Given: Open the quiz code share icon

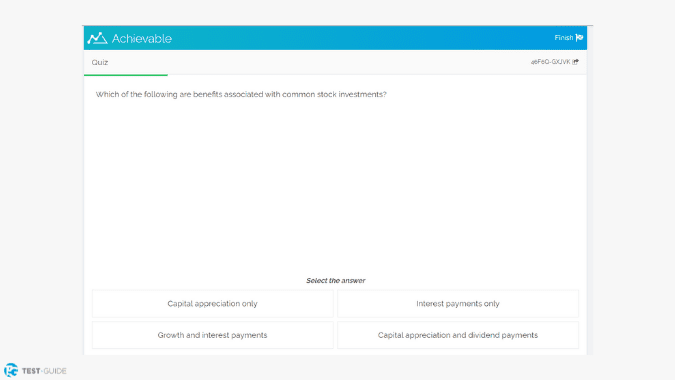Looking at the screenshot, I should click(x=576, y=62).
